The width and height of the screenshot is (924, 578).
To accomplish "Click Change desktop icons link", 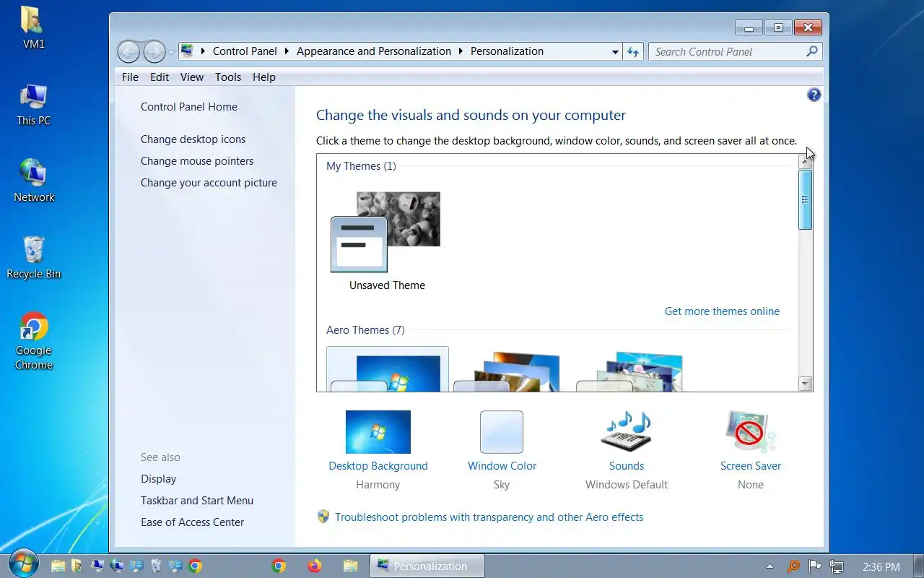I will click(x=193, y=139).
